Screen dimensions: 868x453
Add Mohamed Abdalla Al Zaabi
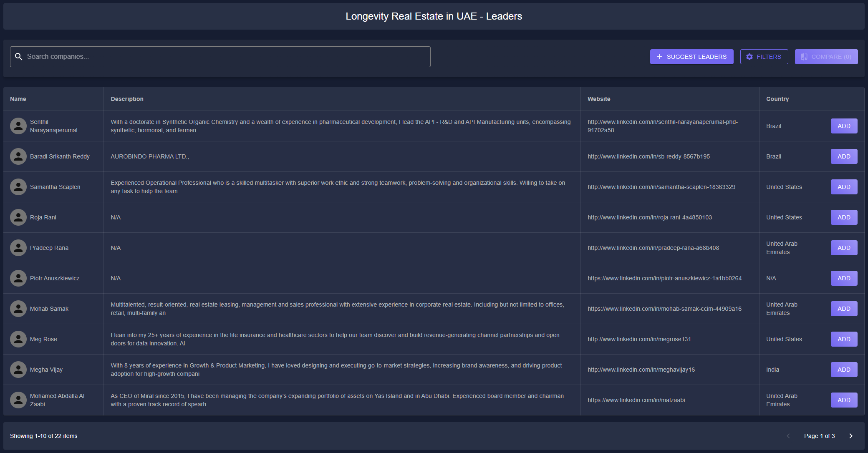click(843, 400)
